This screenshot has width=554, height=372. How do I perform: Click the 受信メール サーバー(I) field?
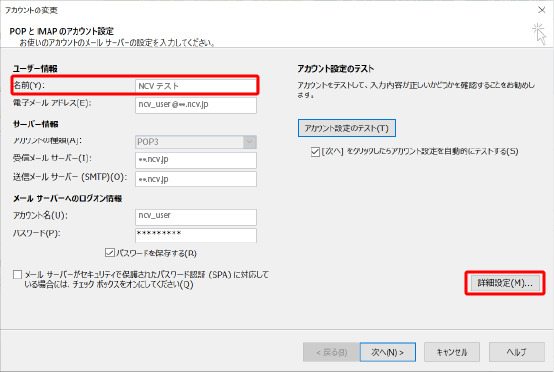196,160
